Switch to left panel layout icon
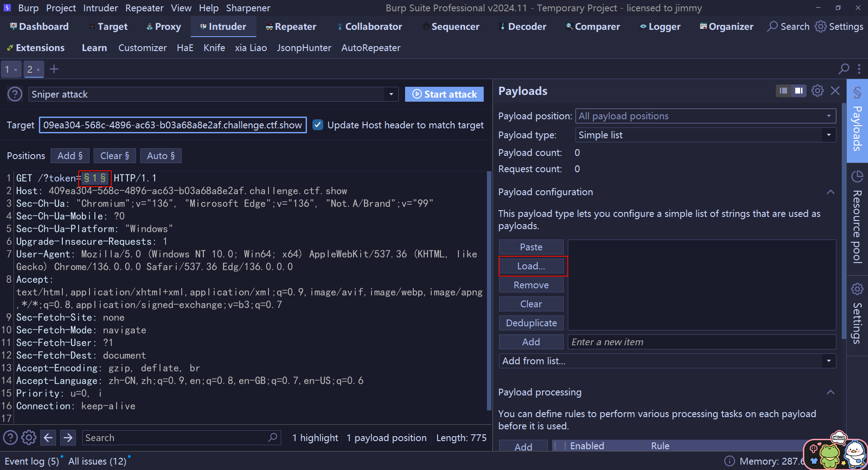This screenshot has height=470, width=868. click(783, 91)
